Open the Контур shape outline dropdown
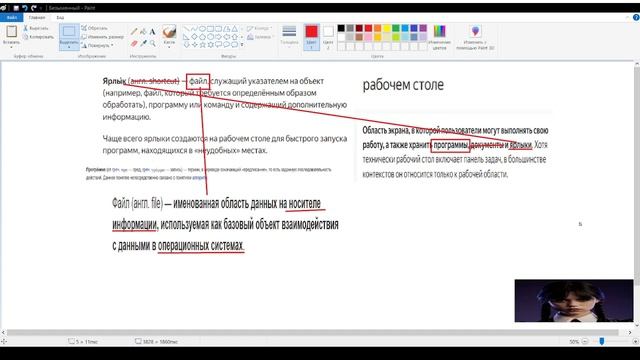 (260, 29)
